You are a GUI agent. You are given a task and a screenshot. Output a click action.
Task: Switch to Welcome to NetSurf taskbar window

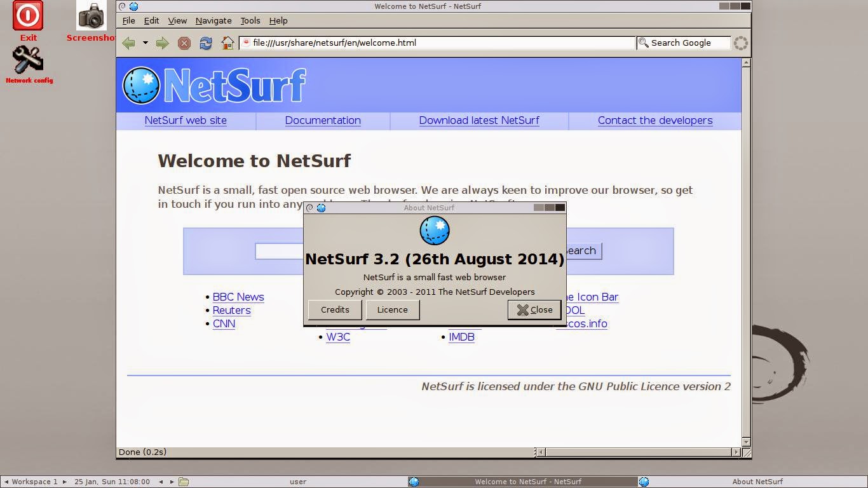[522, 482]
